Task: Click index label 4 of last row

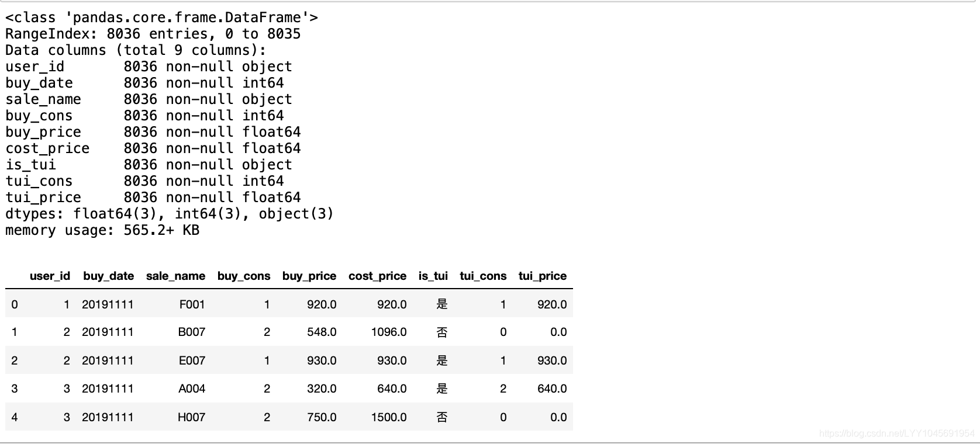Action: coord(15,417)
